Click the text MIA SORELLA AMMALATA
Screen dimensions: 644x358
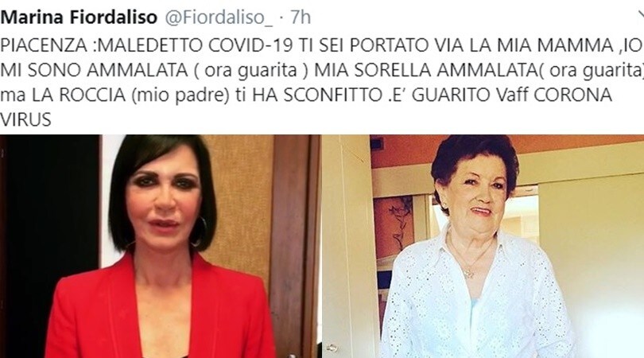425,70
